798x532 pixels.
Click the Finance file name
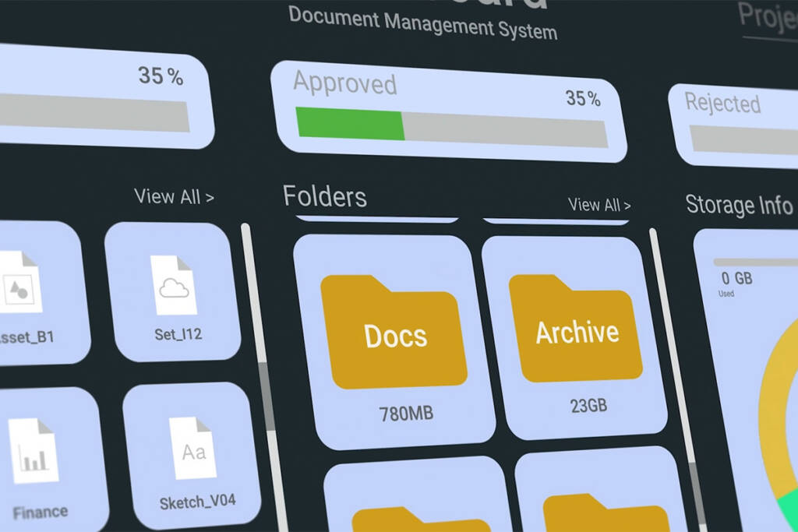[x=41, y=513]
